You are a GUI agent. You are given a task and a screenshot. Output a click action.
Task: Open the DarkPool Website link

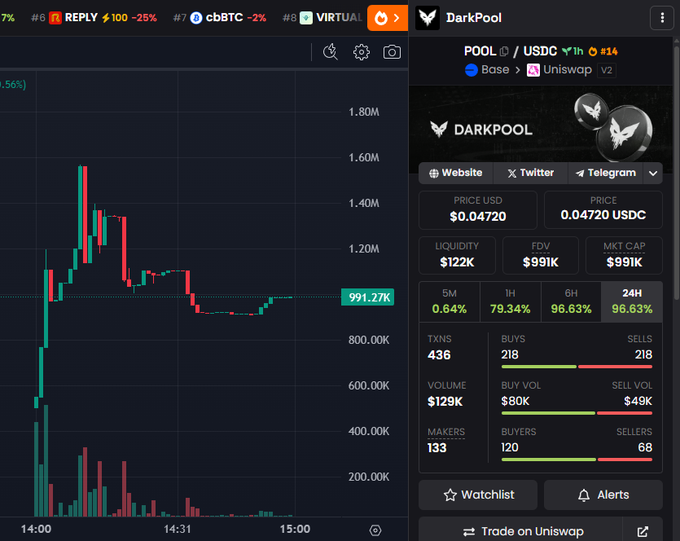tap(456, 173)
